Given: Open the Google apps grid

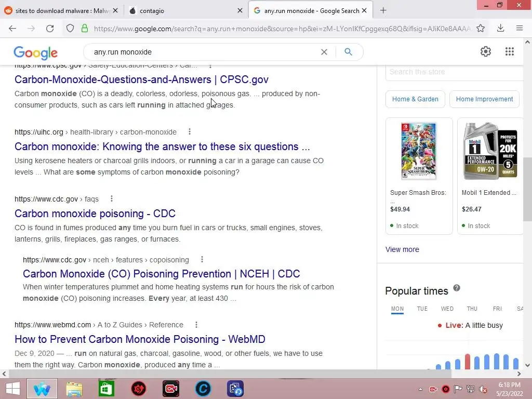Looking at the screenshot, I should (x=510, y=51).
